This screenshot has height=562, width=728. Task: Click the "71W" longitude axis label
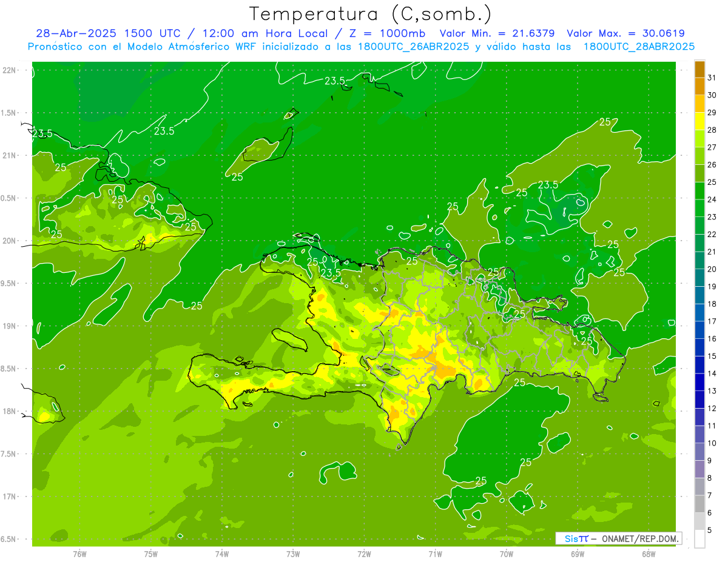pyautogui.click(x=435, y=554)
